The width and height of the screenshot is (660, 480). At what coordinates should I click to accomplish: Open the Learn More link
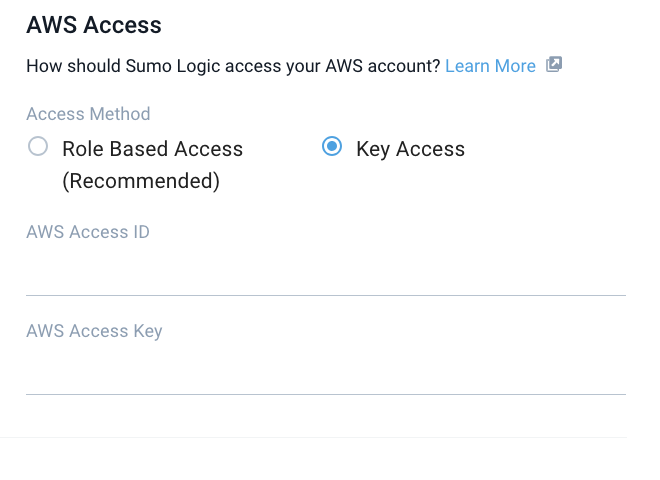tap(490, 66)
